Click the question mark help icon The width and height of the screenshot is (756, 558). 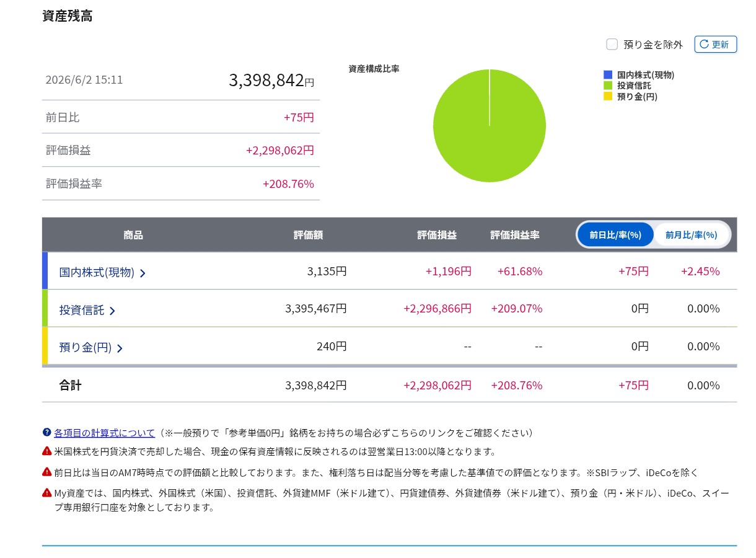tap(46, 432)
